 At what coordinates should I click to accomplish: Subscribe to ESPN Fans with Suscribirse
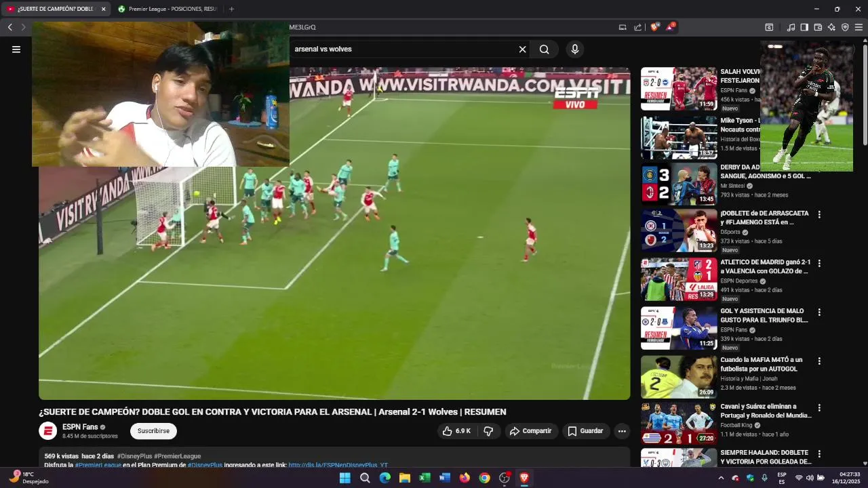coord(154,431)
